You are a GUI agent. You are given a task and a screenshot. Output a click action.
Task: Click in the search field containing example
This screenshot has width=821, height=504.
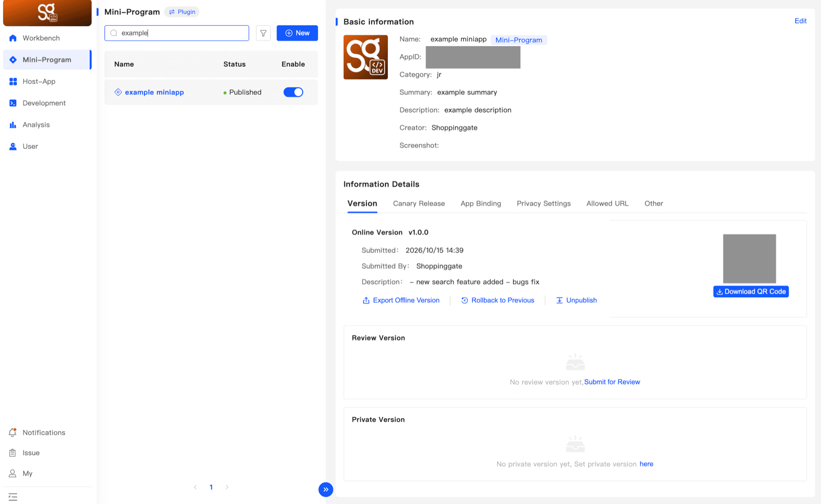point(177,33)
